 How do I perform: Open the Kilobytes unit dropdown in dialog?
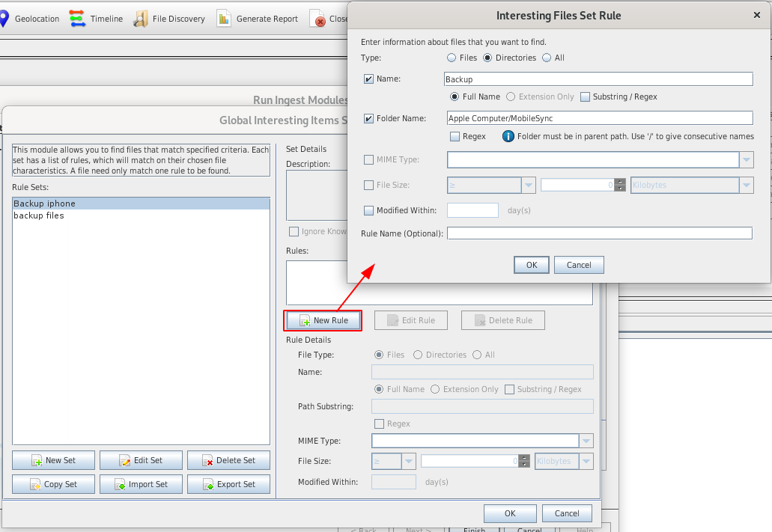pos(747,186)
